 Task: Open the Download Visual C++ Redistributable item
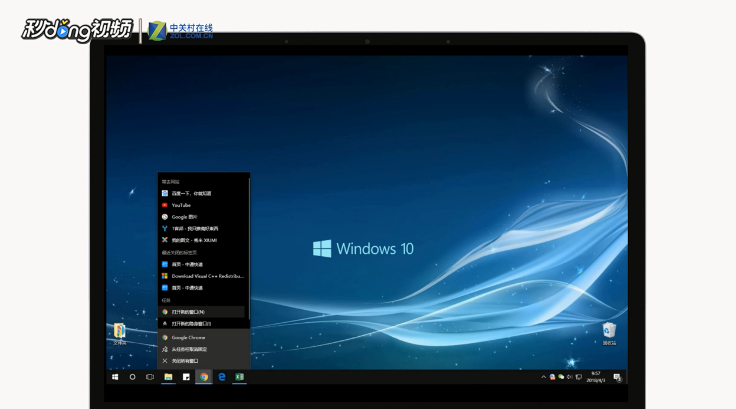[202, 276]
